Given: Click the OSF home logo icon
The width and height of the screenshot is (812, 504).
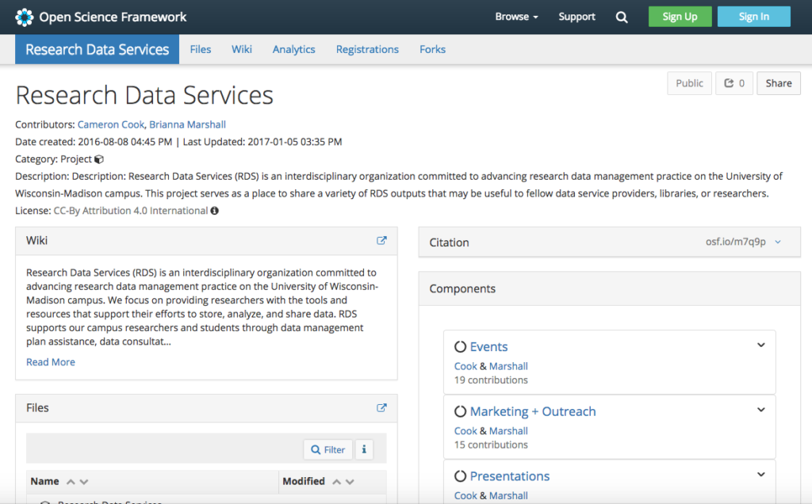Looking at the screenshot, I should pos(24,16).
